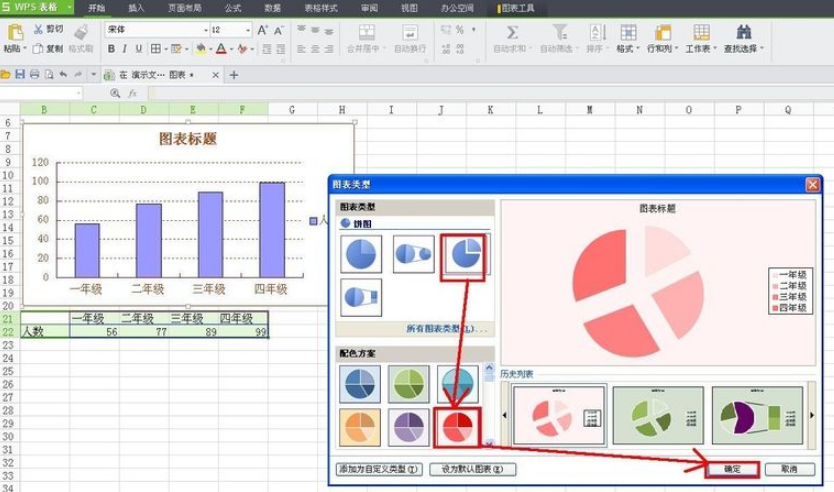834x492 pixels.
Task: Click 设为默认图表 button
Action: (x=472, y=469)
